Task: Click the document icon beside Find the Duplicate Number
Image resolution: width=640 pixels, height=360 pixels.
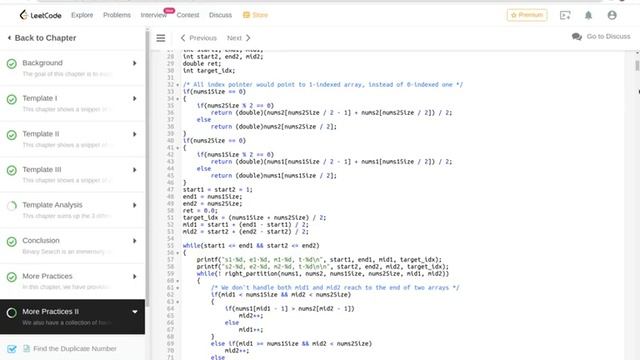Action: [27, 349]
